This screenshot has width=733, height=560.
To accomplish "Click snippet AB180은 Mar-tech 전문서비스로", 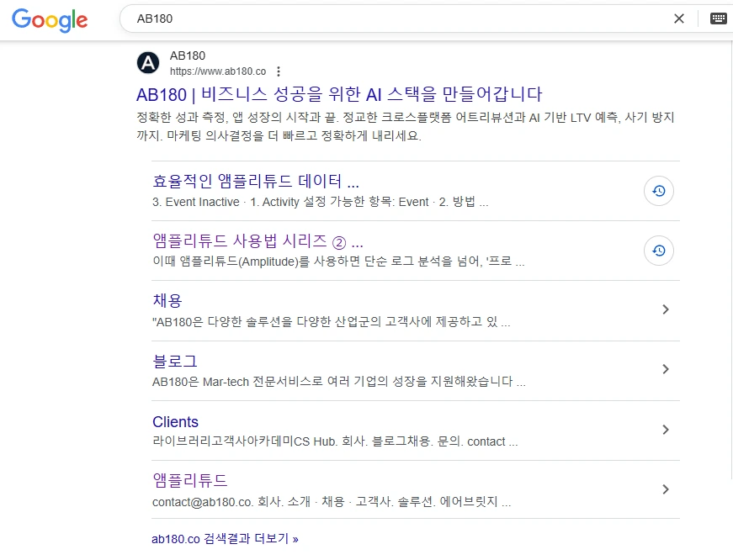I will tap(339, 382).
